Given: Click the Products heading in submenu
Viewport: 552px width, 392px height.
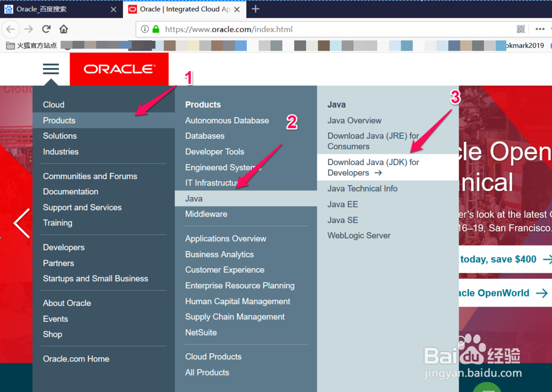Looking at the screenshot, I should (203, 104).
